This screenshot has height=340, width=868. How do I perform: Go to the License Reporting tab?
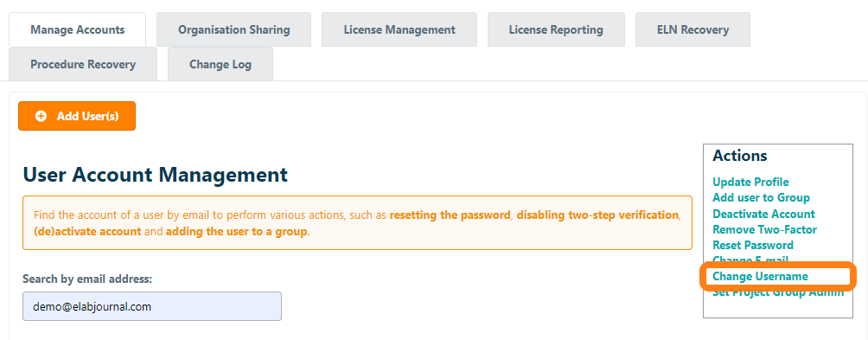[x=556, y=29]
